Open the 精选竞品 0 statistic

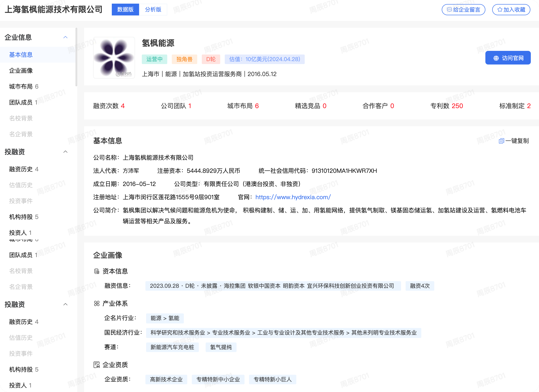pos(311,106)
